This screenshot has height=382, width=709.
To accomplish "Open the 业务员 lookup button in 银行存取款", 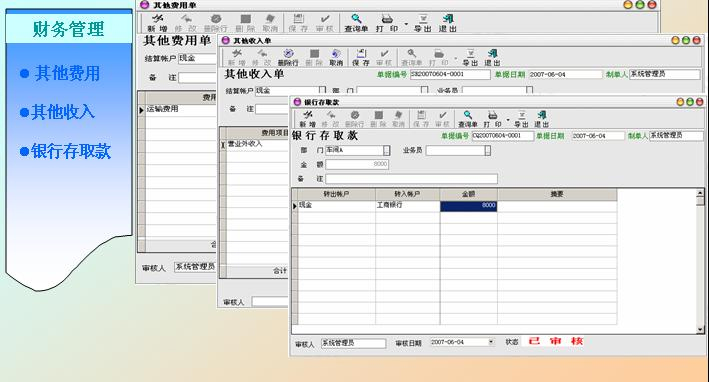I will point(487,150).
